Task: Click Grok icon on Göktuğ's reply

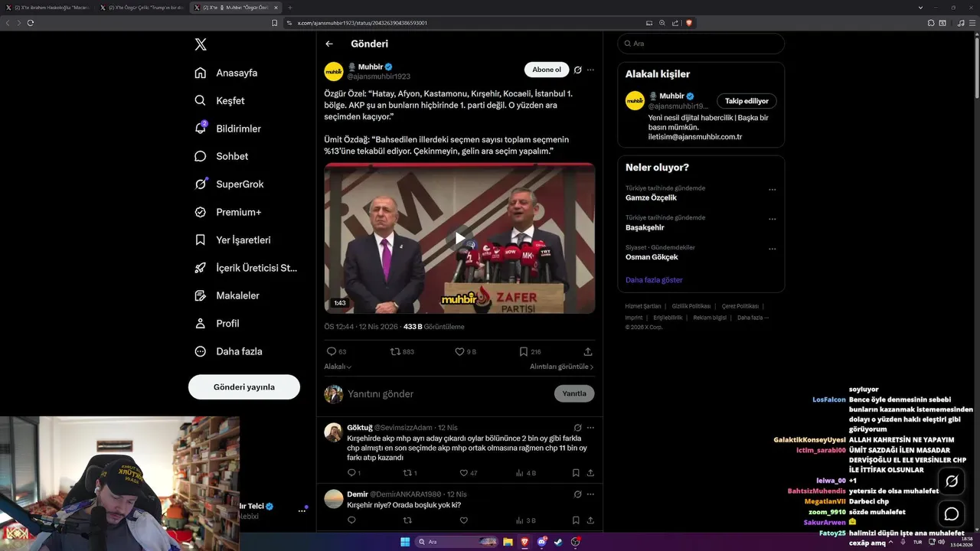Action: point(578,428)
